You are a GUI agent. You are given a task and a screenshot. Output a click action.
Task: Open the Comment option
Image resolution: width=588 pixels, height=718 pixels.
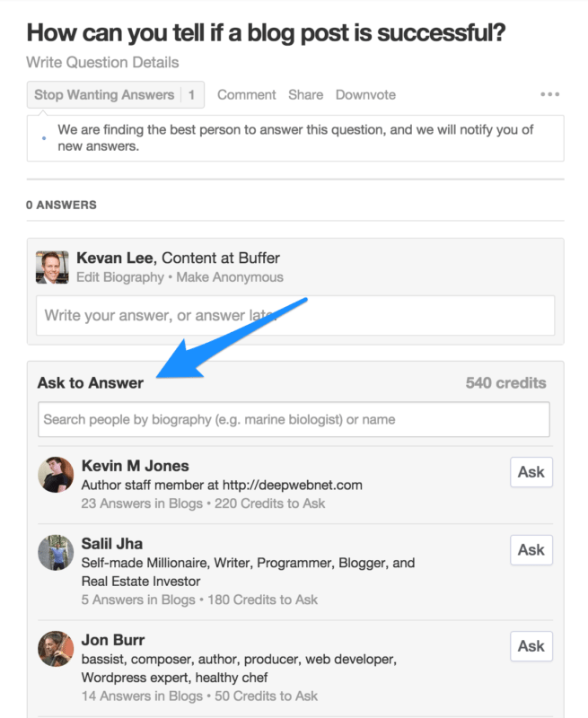(246, 94)
